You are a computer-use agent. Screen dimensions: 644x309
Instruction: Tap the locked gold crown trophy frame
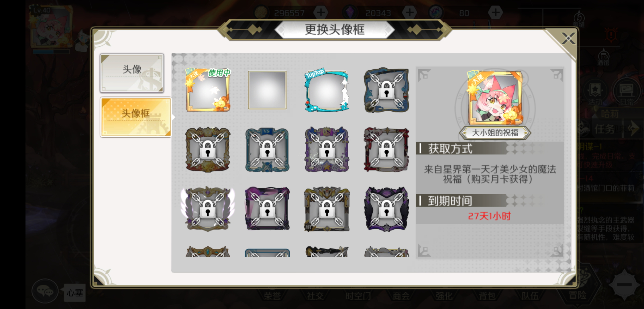tap(208, 150)
